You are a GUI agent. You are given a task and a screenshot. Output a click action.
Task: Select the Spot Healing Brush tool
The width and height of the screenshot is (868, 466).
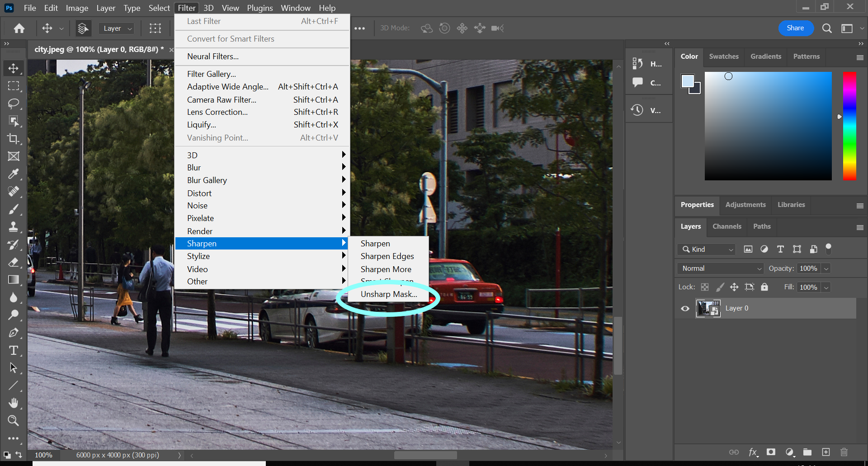tap(14, 192)
